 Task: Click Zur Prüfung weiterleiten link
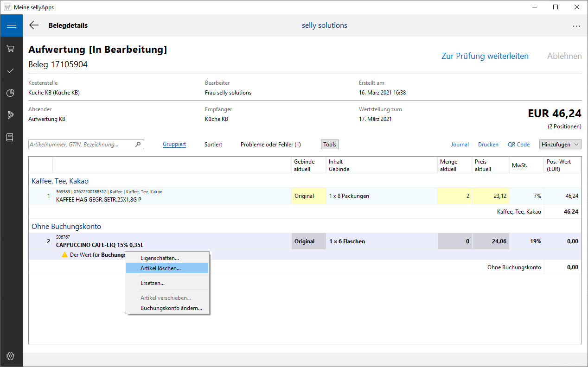point(485,56)
